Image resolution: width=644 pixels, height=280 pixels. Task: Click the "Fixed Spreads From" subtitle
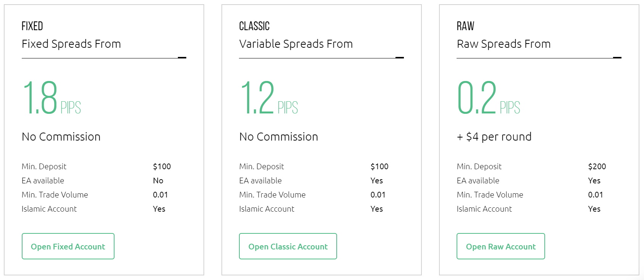[x=71, y=44]
